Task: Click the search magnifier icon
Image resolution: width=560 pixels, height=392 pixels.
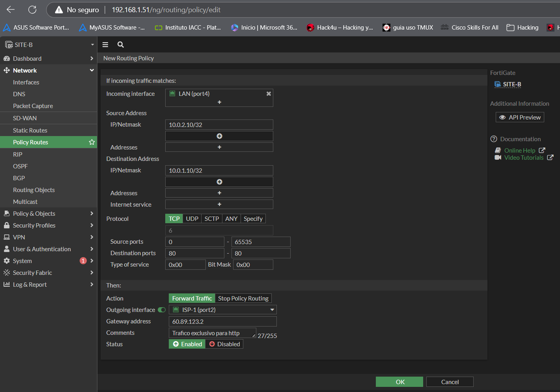Action: pos(121,45)
